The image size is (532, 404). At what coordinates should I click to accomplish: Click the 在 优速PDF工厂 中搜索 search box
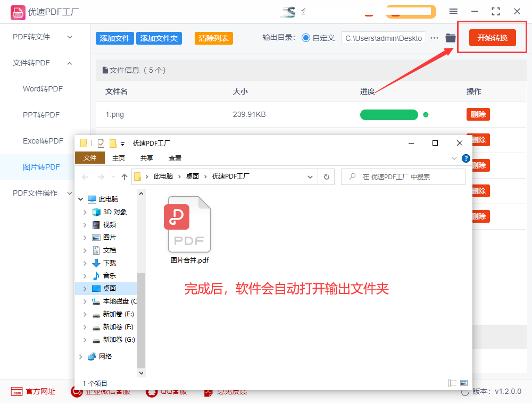coord(403,176)
